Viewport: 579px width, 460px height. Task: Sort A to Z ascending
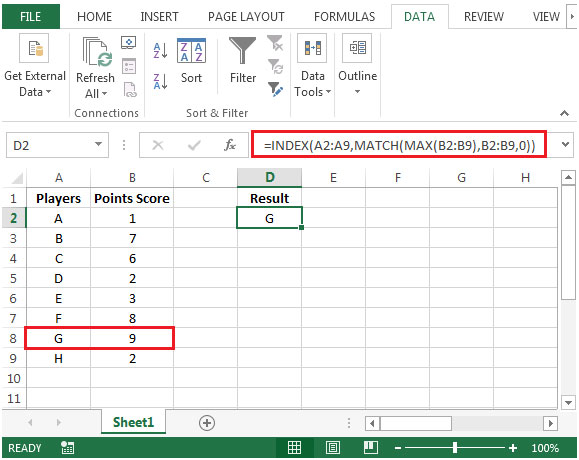click(x=160, y=51)
